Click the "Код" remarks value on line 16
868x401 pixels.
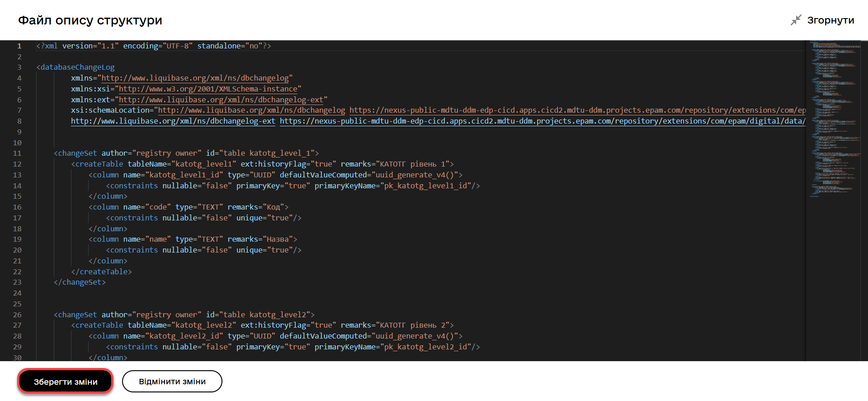tap(274, 207)
